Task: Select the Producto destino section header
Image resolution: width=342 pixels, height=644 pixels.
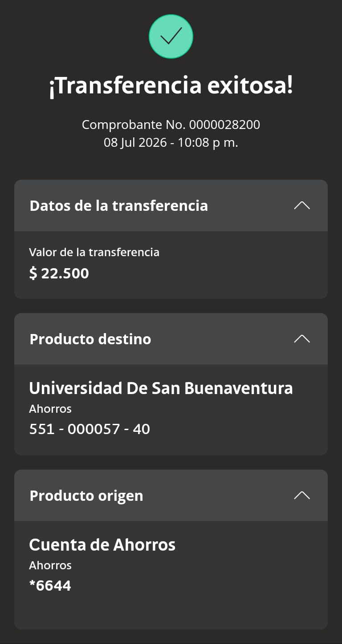Action: pos(171,339)
